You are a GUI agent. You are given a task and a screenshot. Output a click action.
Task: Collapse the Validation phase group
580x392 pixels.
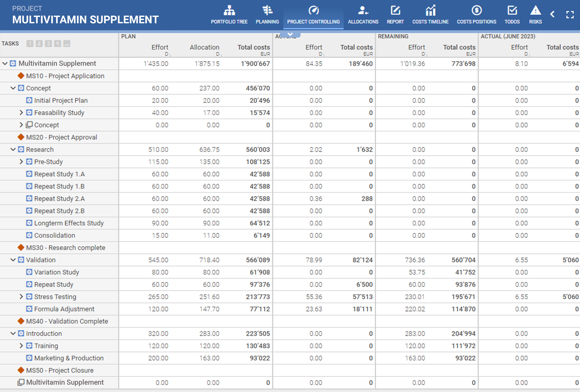[x=13, y=260]
